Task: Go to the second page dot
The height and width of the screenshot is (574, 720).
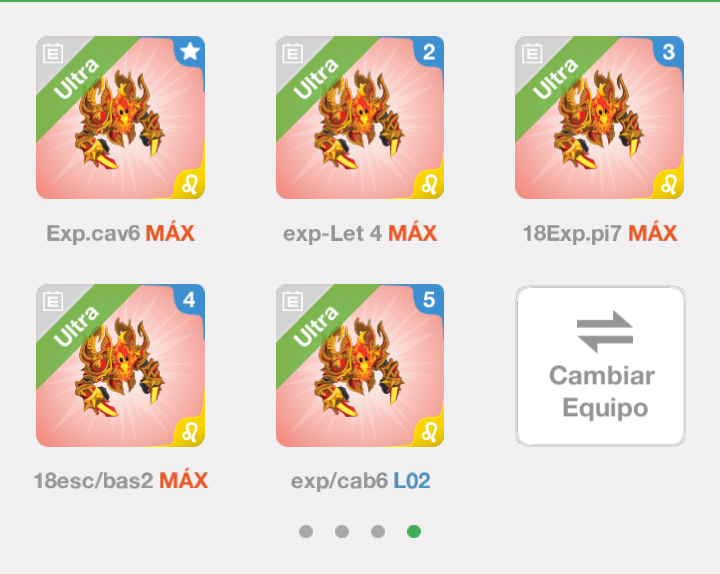Action: 342,531
